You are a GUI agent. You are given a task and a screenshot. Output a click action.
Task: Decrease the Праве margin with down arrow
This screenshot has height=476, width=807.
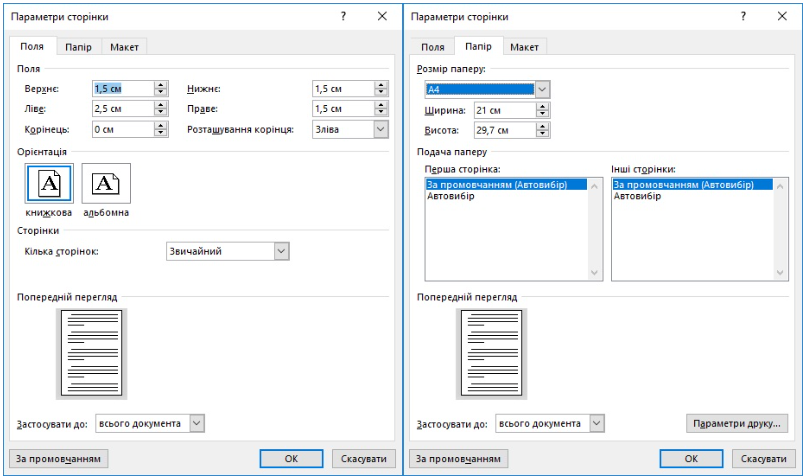coord(380,113)
